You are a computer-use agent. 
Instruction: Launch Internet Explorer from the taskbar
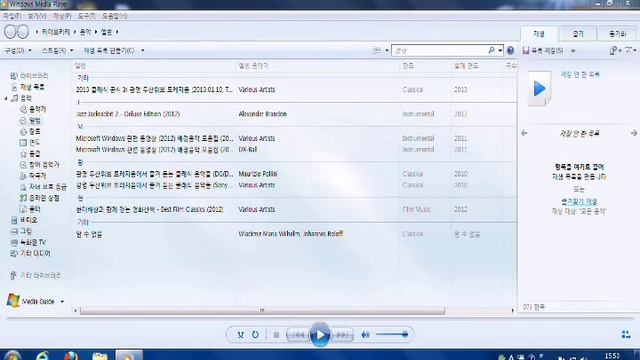tap(42, 355)
